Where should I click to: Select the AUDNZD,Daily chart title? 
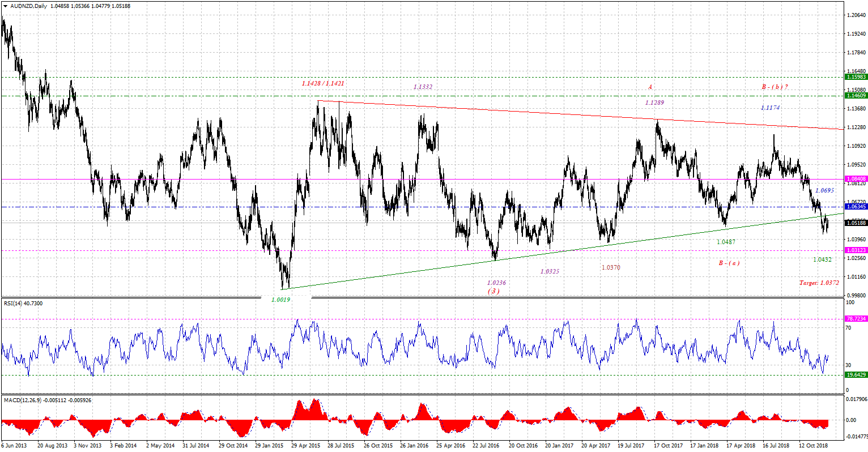coord(29,6)
